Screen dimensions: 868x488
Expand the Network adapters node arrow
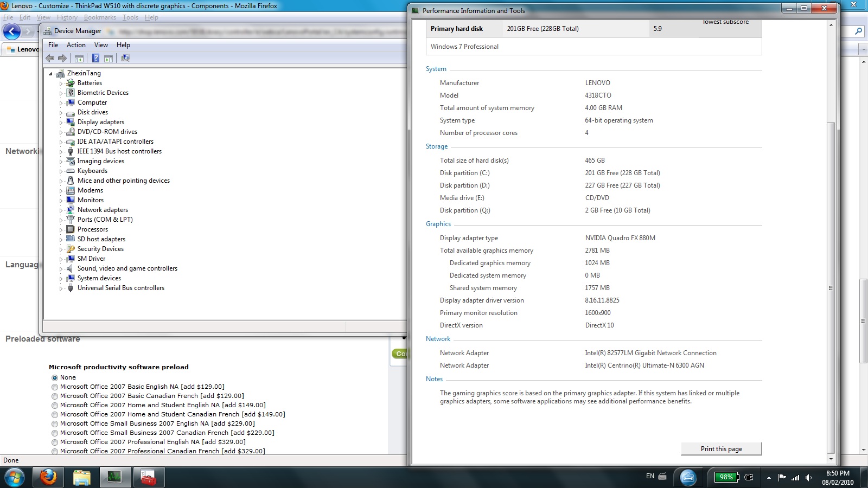[61, 210]
